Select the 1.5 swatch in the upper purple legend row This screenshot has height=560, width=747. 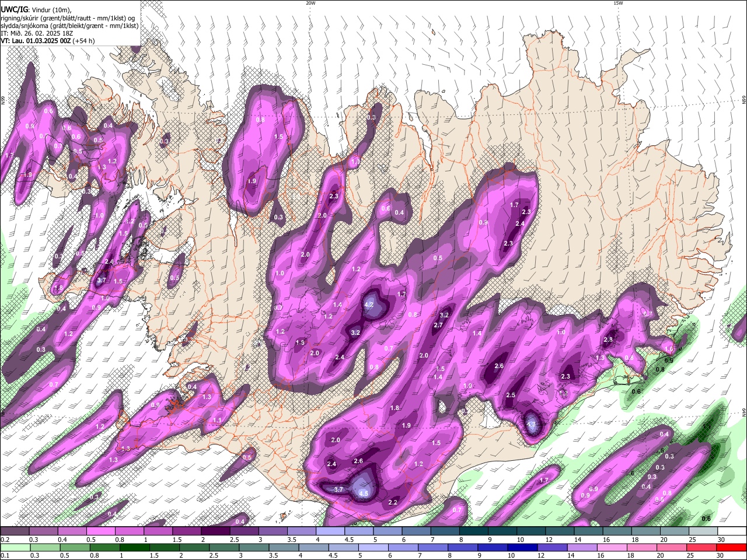point(187,531)
